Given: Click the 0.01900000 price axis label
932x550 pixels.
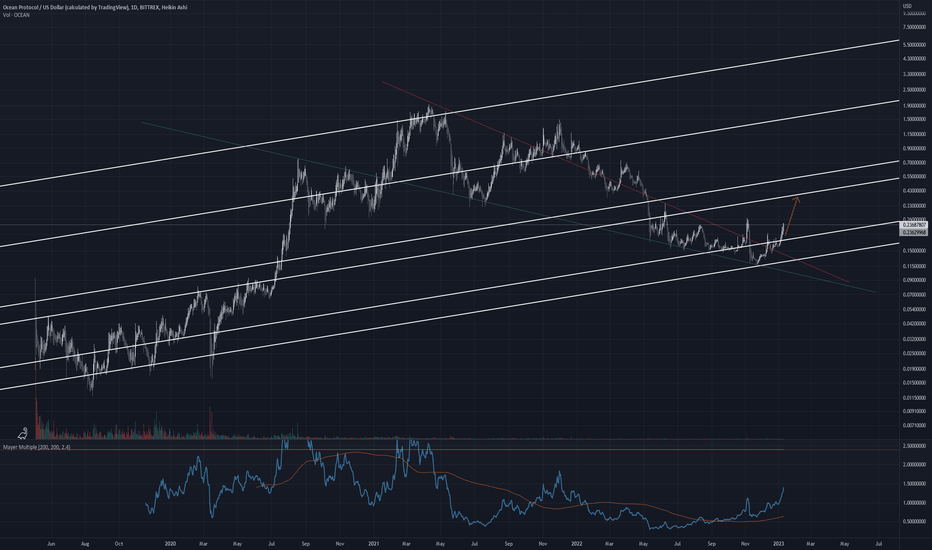Looking at the screenshot, I should click(x=914, y=369).
